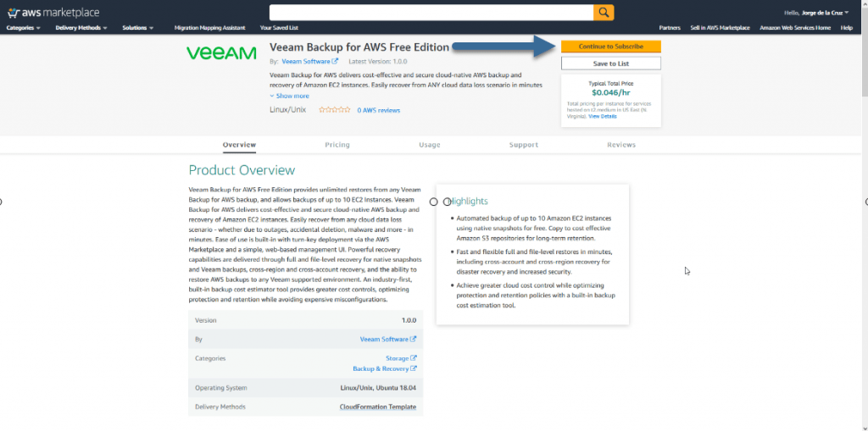Switch to the Usage tab
868x431 pixels.
pyautogui.click(x=430, y=145)
